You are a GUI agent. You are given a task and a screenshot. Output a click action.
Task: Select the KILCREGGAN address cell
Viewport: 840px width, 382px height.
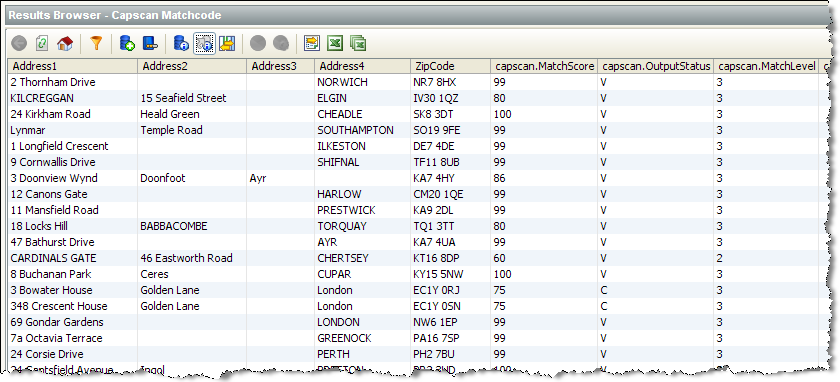[73, 98]
